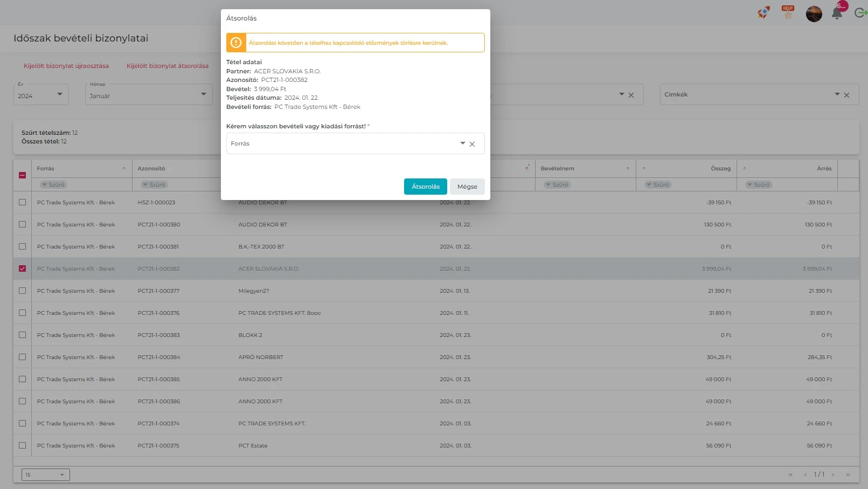Toggle the select-all header checkbox
Image resolution: width=868 pixels, height=489 pixels.
[x=22, y=175]
